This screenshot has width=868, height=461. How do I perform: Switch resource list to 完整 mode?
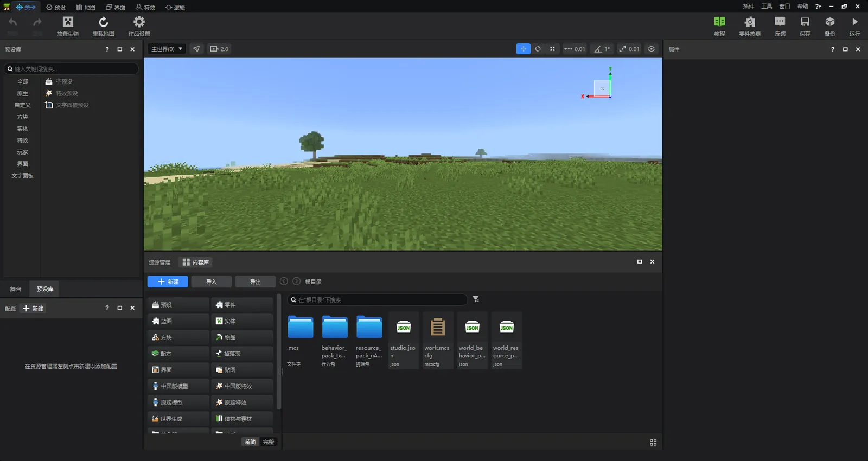(x=269, y=442)
